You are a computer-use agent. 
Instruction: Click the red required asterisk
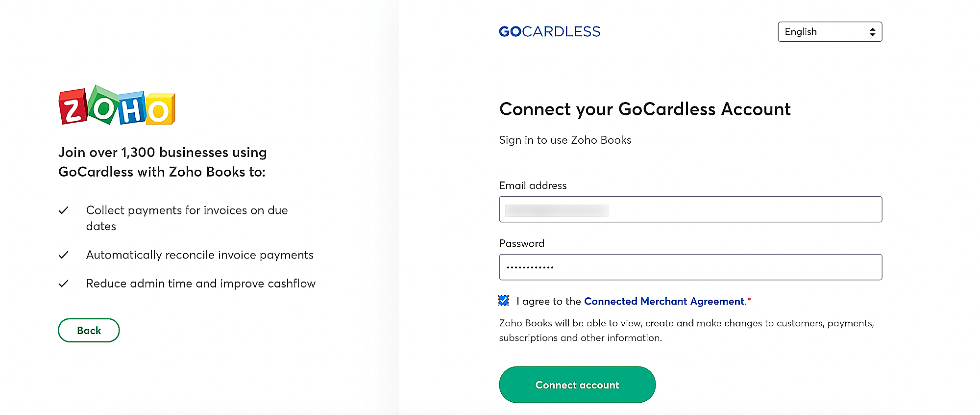click(749, 300)
